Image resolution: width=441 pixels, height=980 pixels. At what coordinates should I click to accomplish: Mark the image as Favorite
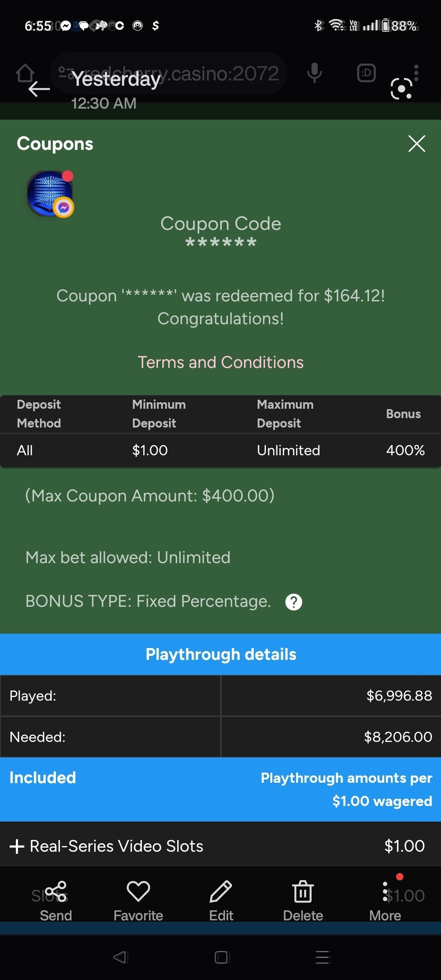pyautogui.click(x=138, y=901)
